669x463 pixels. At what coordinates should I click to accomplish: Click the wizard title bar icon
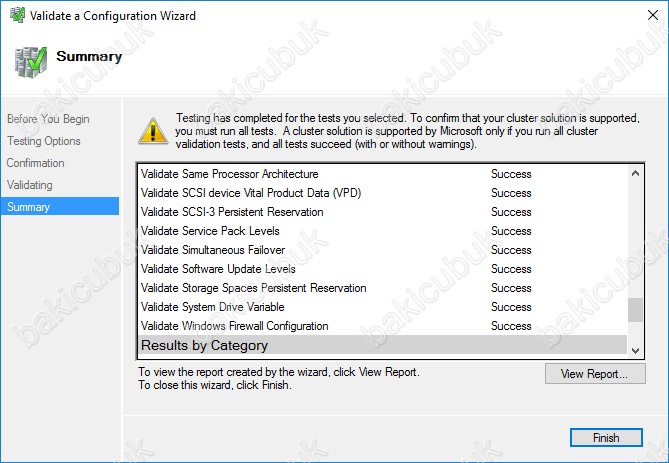pyautogui.click(x=17, y=15)
